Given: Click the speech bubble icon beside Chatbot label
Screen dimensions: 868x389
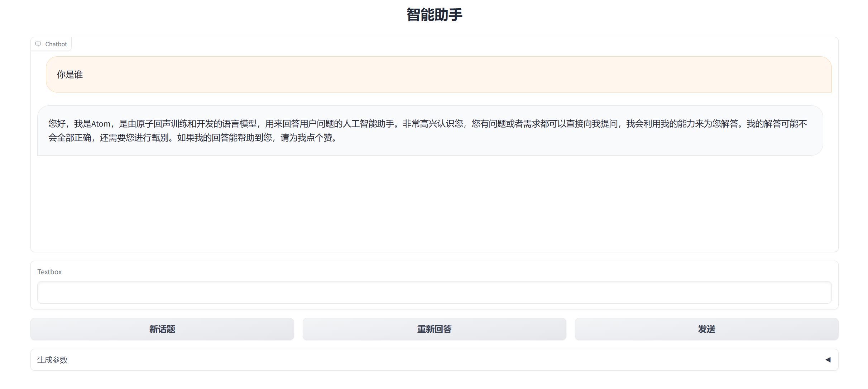Looking at the screenshot, I should (x=38, y=44).
